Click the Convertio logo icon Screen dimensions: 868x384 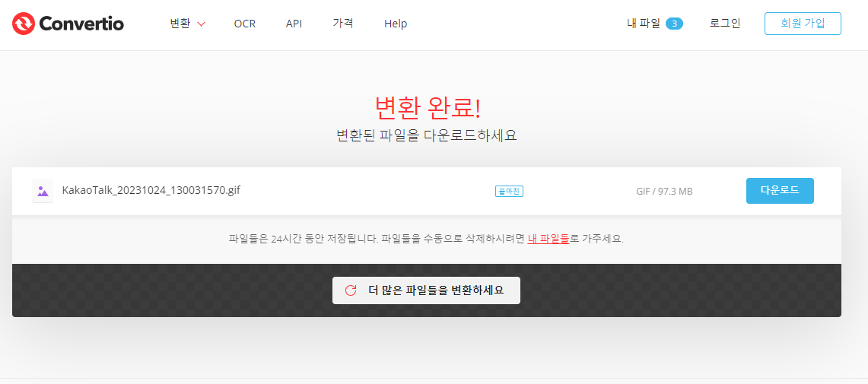(24, 24)
